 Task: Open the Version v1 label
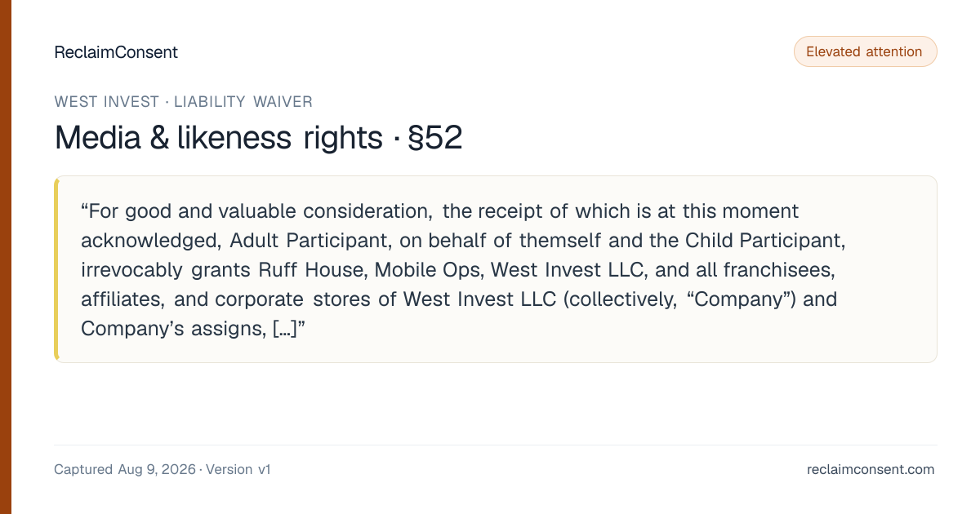click(x=238, y=469)
